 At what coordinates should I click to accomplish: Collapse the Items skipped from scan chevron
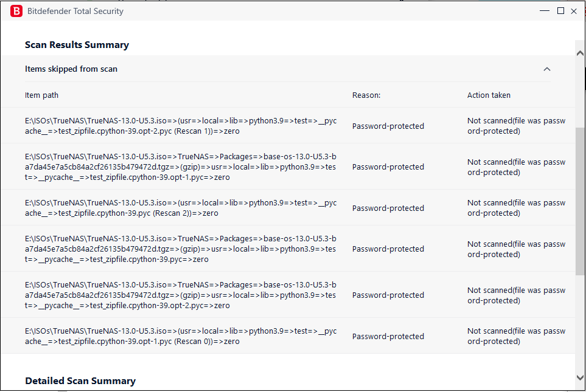(546, 69)
